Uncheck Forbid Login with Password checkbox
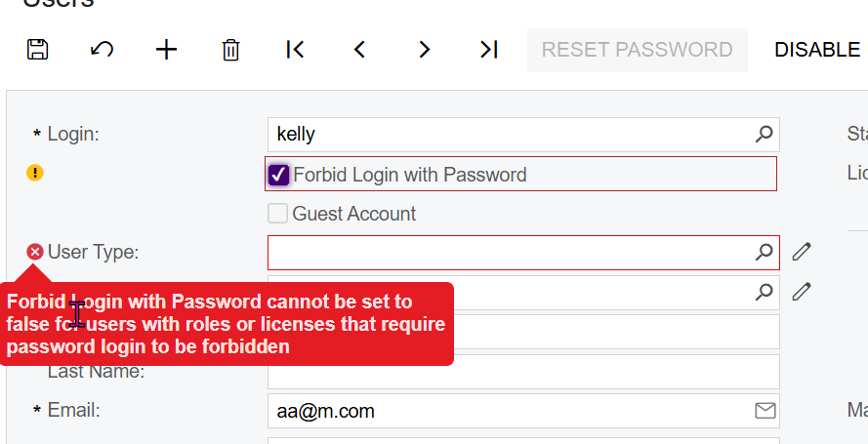 pyautogui.click(x=278, y=175)
